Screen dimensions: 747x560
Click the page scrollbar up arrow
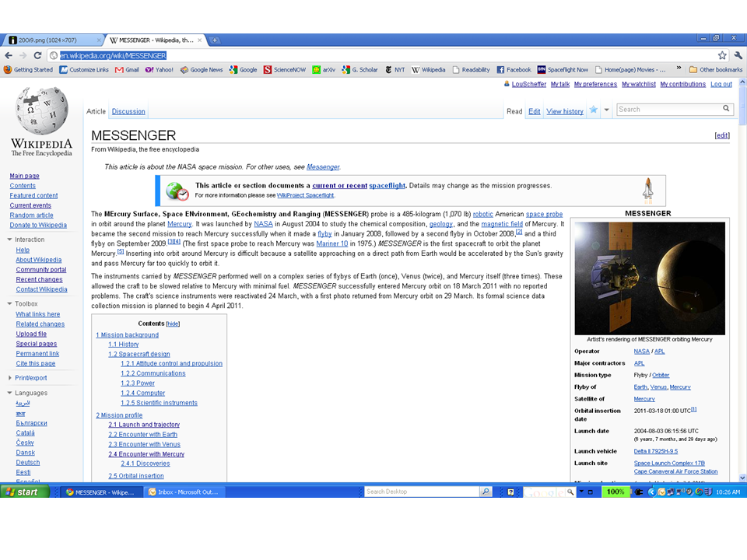click(742, 82)
